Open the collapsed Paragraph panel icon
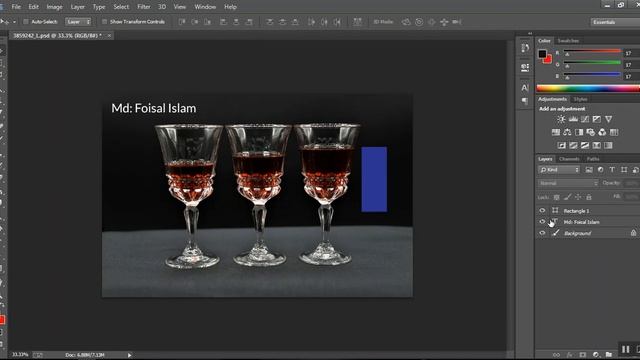640x360 pixels. [x=525, y=101]
